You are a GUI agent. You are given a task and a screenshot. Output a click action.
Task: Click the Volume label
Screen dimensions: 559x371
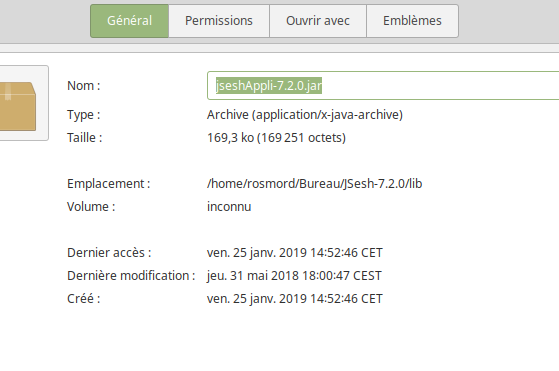[x=91, y=207]
